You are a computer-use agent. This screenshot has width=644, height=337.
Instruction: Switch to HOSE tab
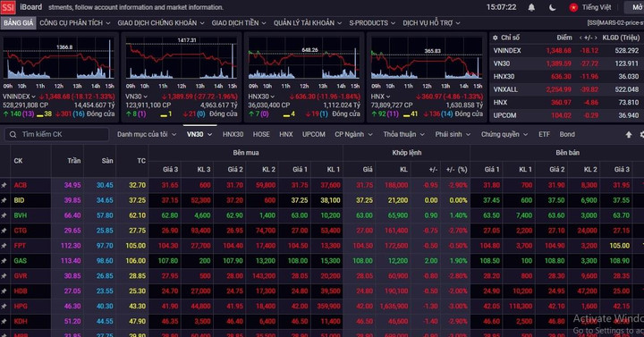[261, 134]
